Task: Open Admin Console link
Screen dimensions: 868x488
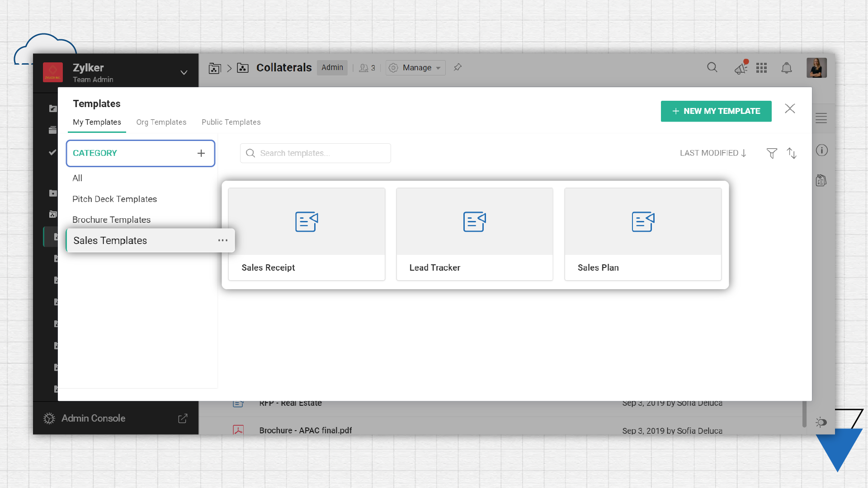Action: pos(94,418)
